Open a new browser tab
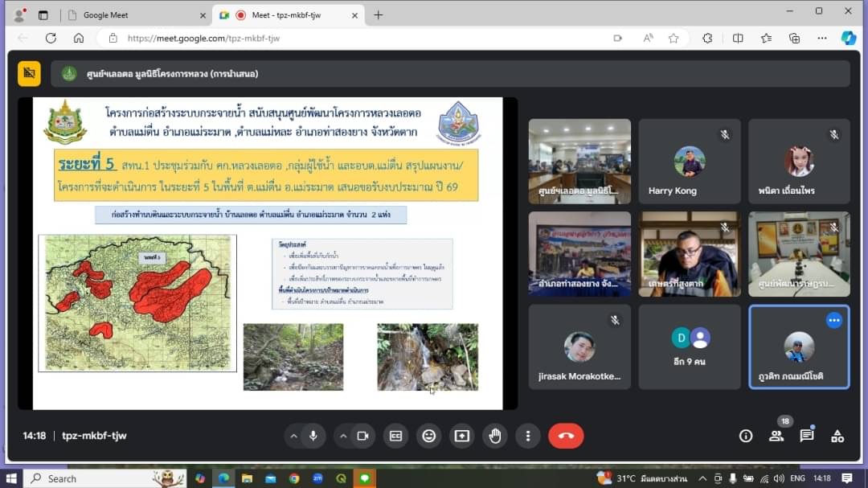The width and height of the screenshot is (868, 488). [379, 14]
